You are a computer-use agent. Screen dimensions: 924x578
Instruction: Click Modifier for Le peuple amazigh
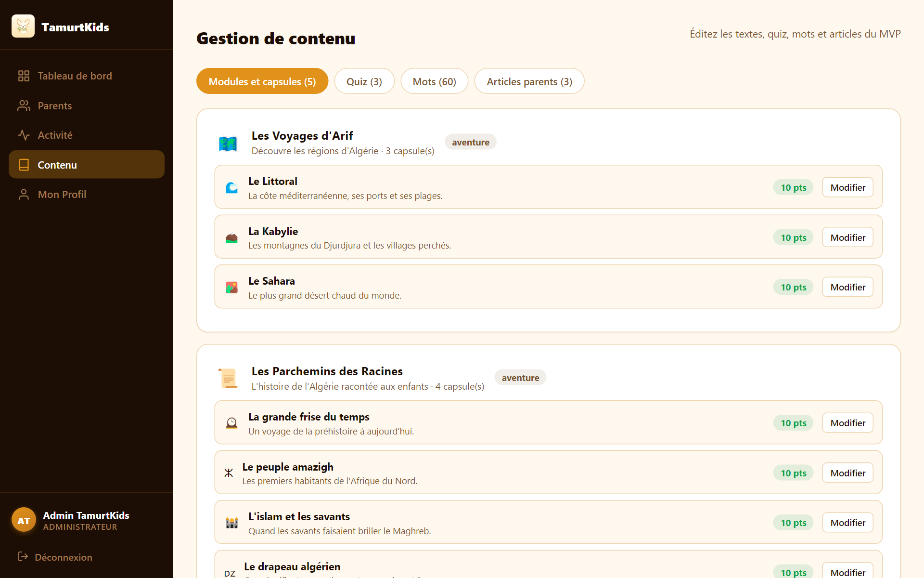click(x=847, y=473)
